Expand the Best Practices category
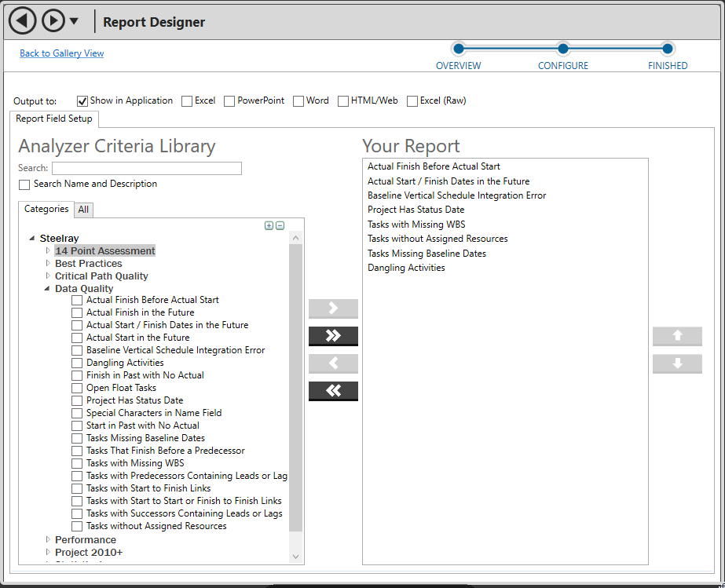725x588 pixels. click(x=48, y=263)
